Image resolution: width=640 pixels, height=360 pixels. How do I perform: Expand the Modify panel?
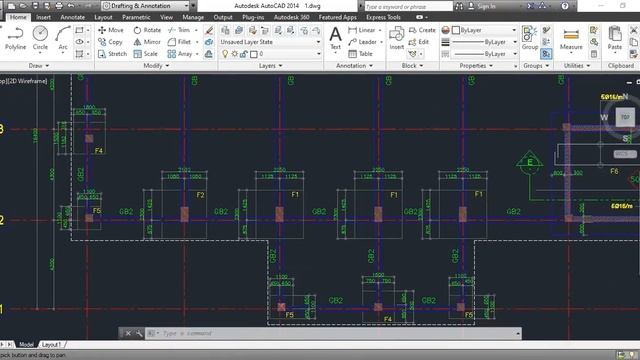point(156,65)
